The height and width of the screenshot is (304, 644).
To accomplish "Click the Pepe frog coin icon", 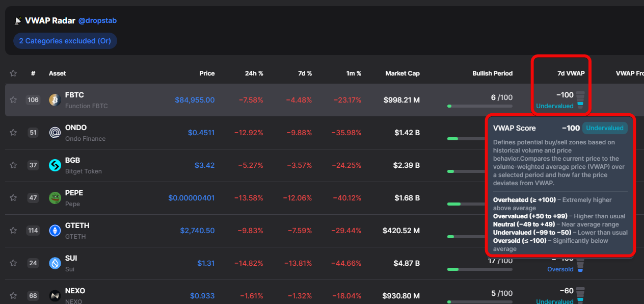I will point(55,198).
